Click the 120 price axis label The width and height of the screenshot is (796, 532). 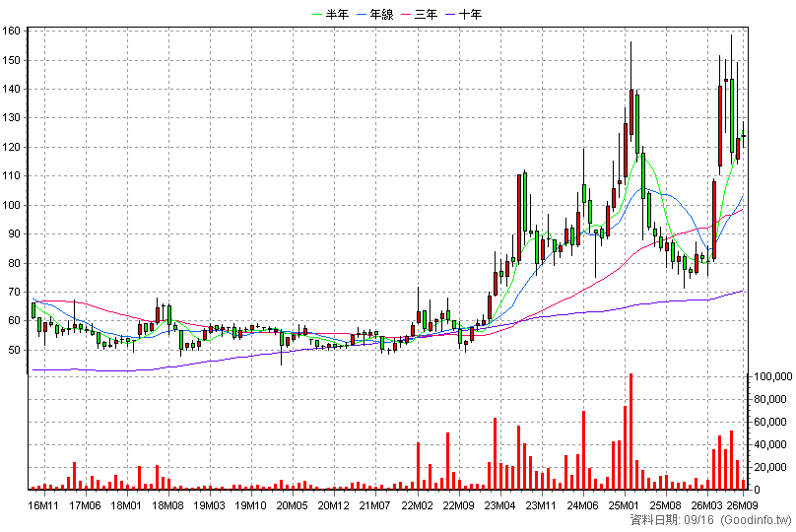click(x=12, y=147)
